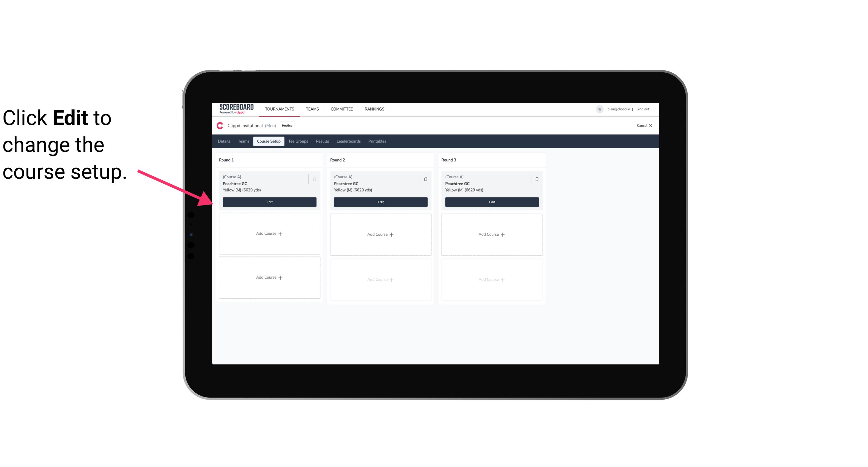The image size is (868, 467).
Task: Click the Course Setup tab
Action: pyautogui.click(x=268, y=141)
